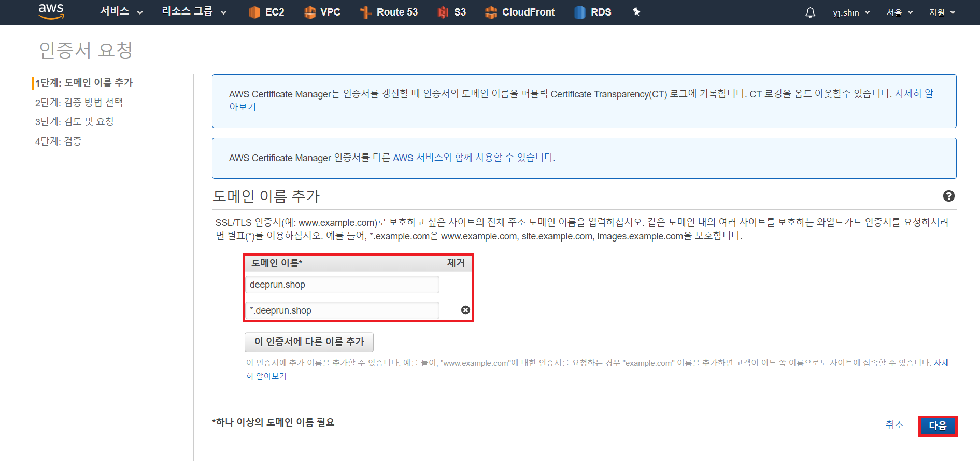
Task: Click the VPC shortcut icon
Action: coord(309,12)
